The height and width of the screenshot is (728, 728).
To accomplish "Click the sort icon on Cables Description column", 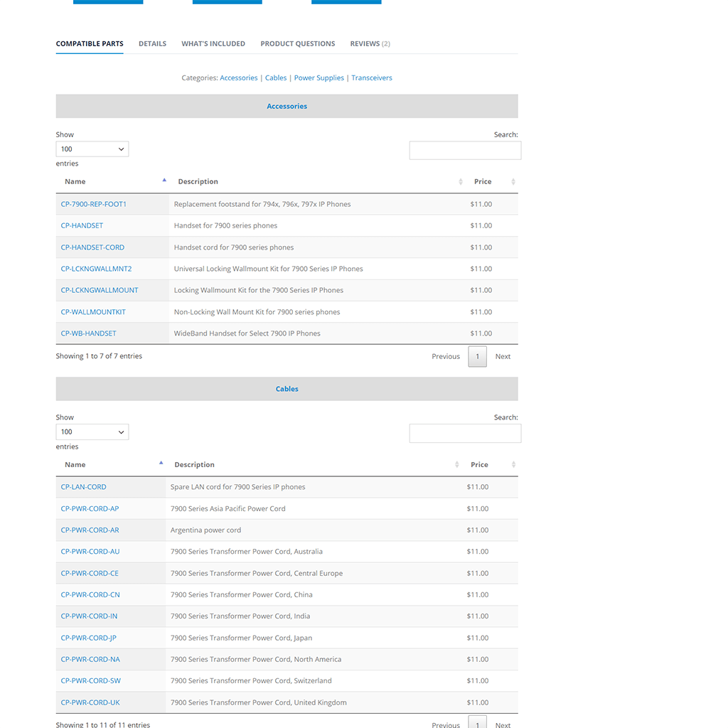I will 456,464.
